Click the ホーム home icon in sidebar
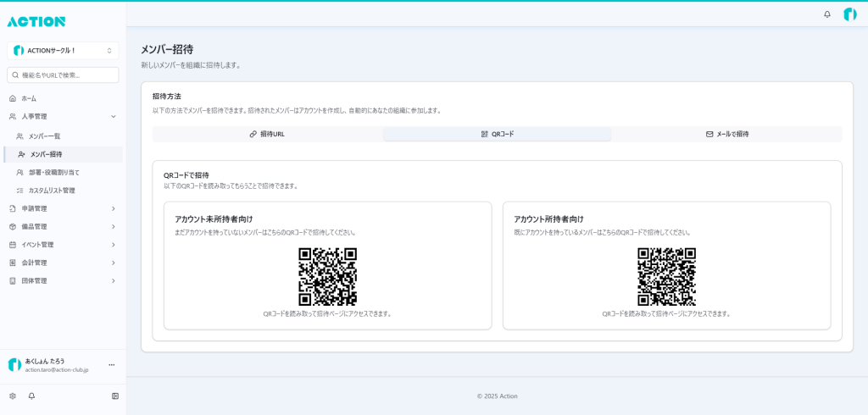This screenshot has height=415, width=868. 13,98
